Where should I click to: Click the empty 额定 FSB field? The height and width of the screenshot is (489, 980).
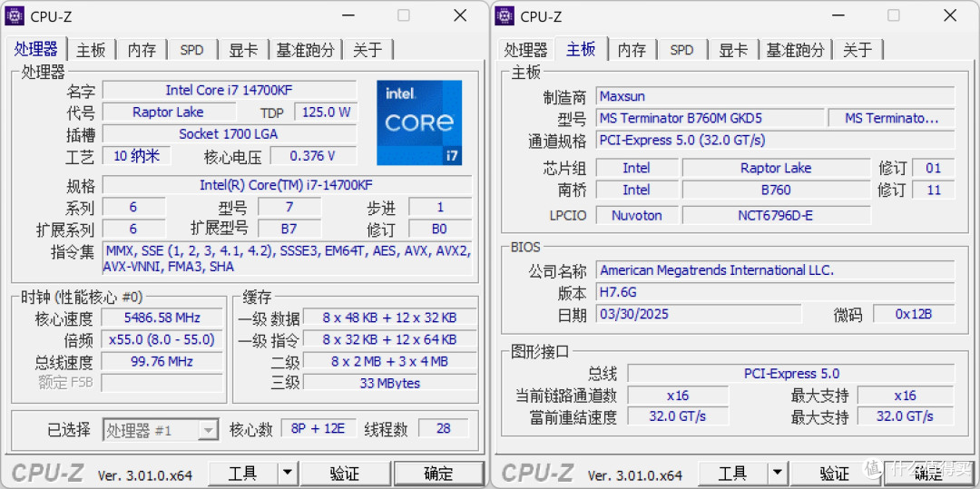click(162, 382)
